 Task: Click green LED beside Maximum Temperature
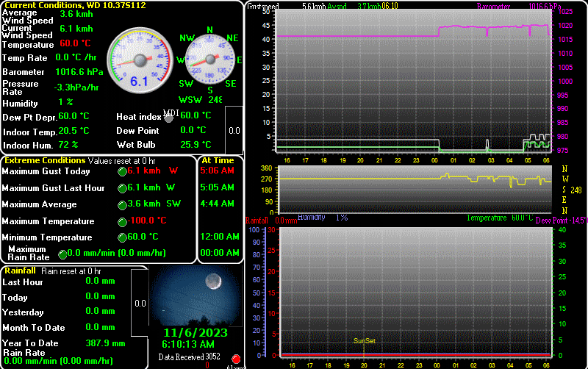[x=123, y=221]
